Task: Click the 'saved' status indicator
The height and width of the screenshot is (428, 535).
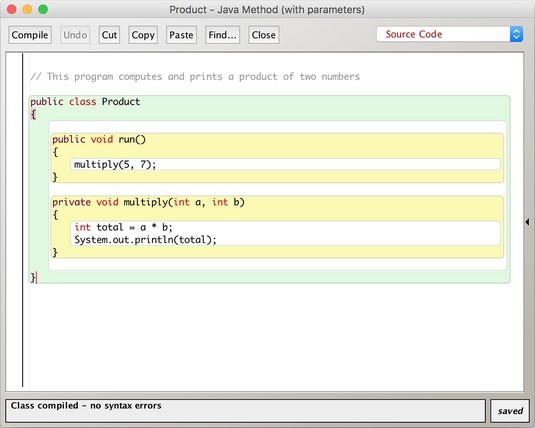Action: click(510, 411)
